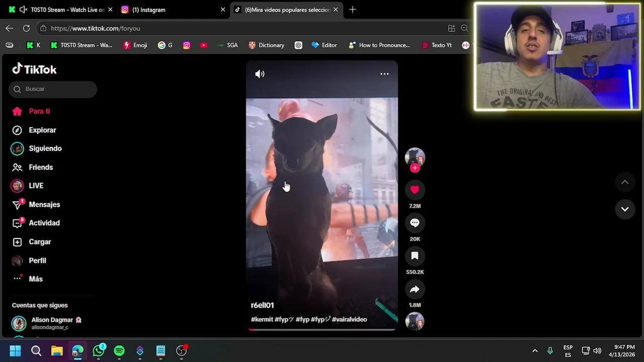Open the K bookmark
This screenshot has height=362, width=644.
(x=34, y=45)
